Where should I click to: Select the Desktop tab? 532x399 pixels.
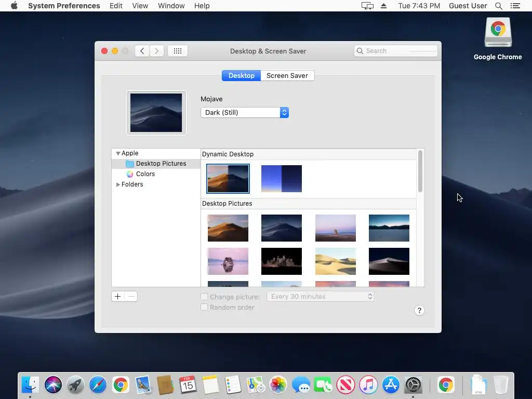241,76
